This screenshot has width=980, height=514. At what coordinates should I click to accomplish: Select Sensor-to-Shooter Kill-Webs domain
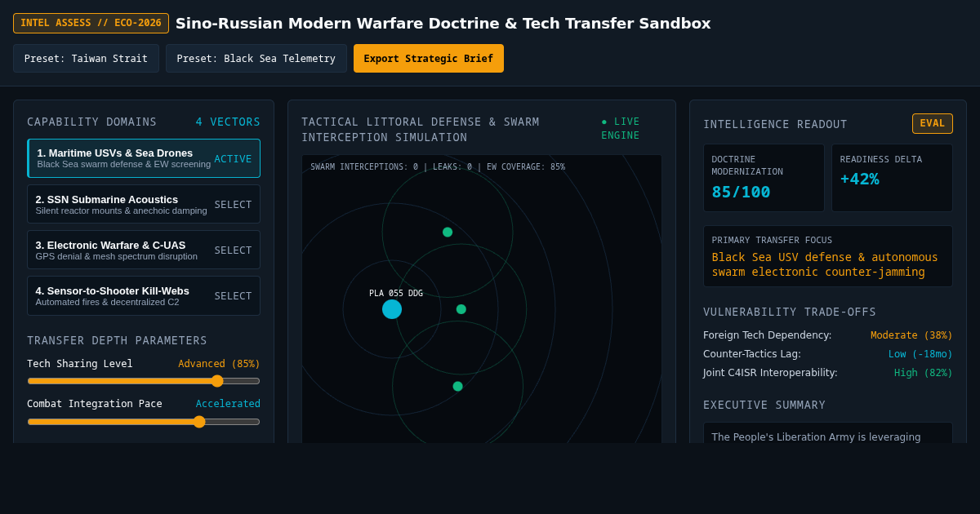[x=144, y=295]
